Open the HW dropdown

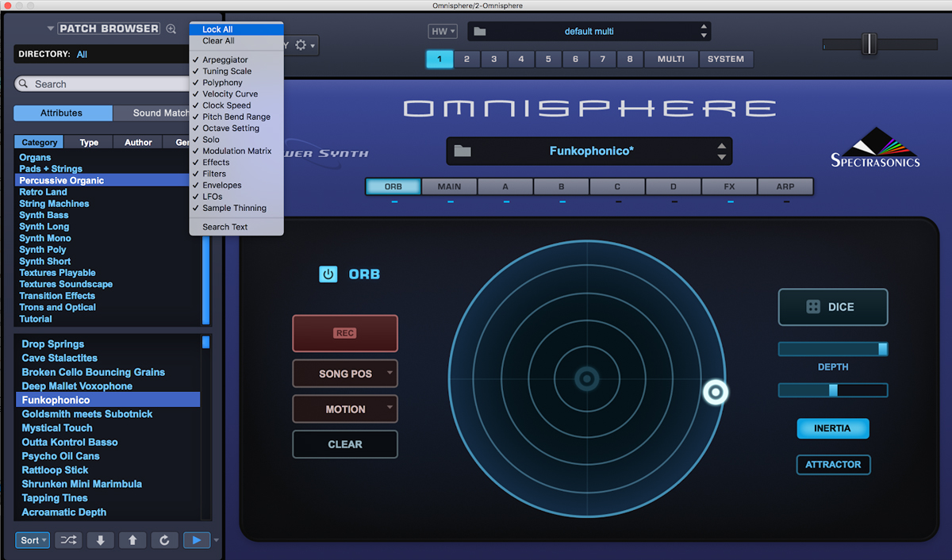443,32
